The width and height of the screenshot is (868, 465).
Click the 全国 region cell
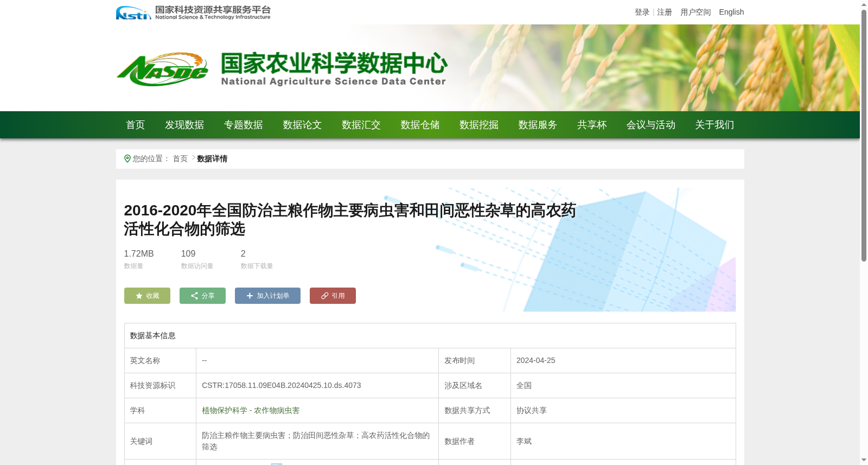point(623,385)
